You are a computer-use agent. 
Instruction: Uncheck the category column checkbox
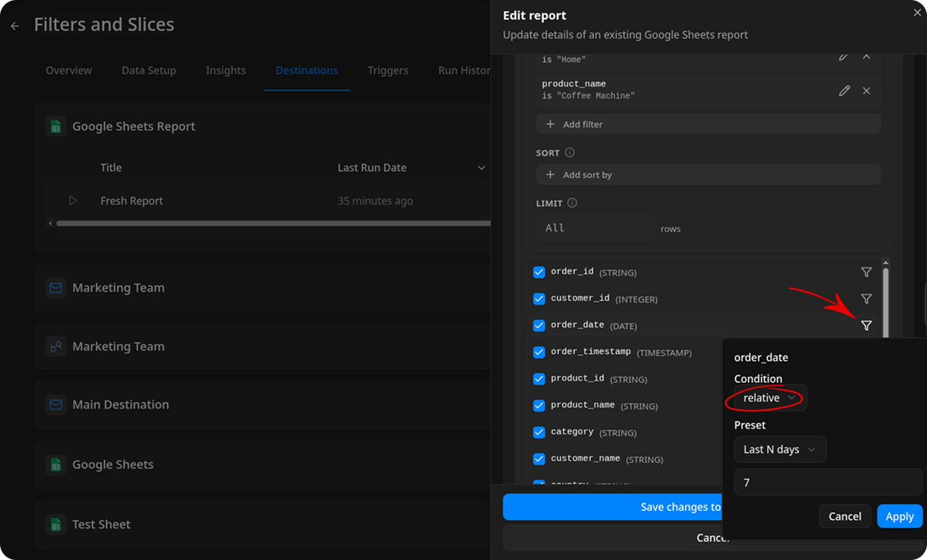[x=539, y=432]
